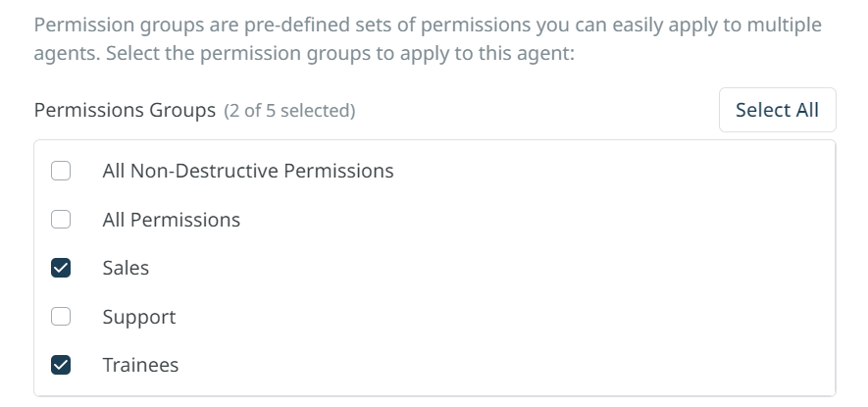Click the white checkmark icon beside Sales
The image size is (868, 407).
click(61, 268)
